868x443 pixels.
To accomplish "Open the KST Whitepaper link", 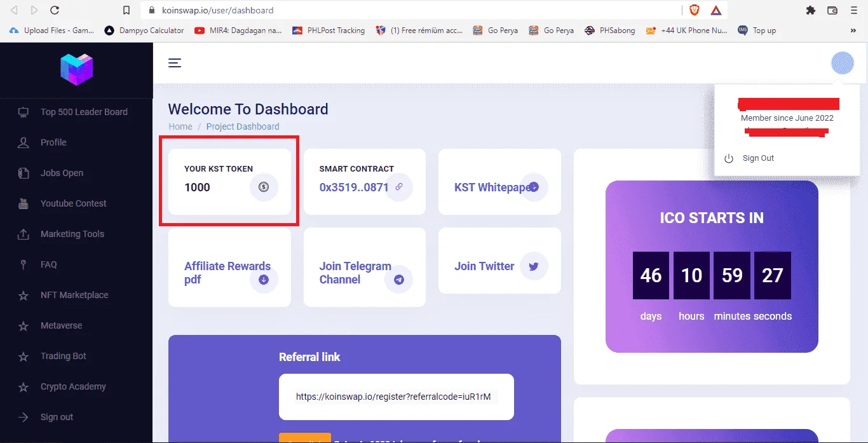I will pos(492,187).
